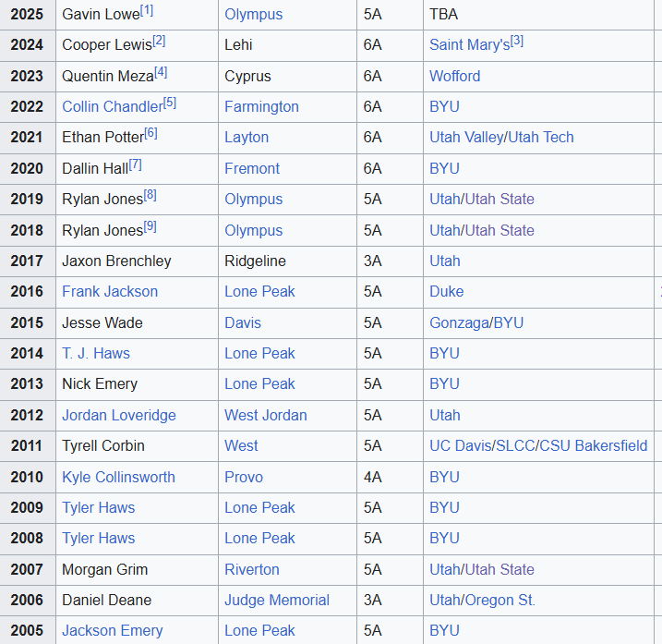Select the 'Ridgeline' school cell text
Viewport: 662px width, 644px height.
coord(255,261)
